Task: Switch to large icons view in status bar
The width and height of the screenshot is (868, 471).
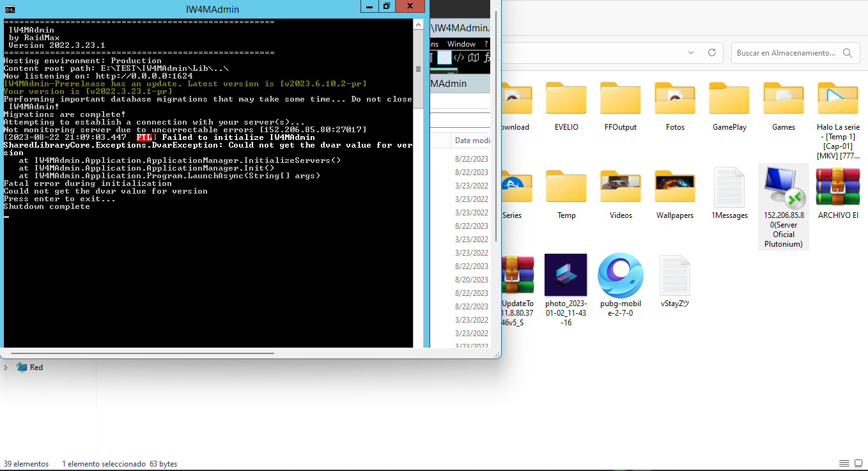Action: click(x=858, y=464)
